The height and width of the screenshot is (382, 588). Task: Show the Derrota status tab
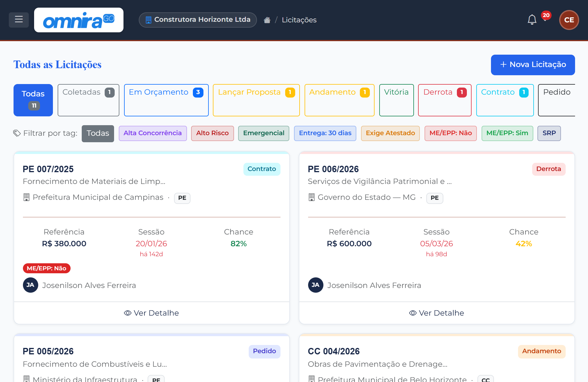445,100
